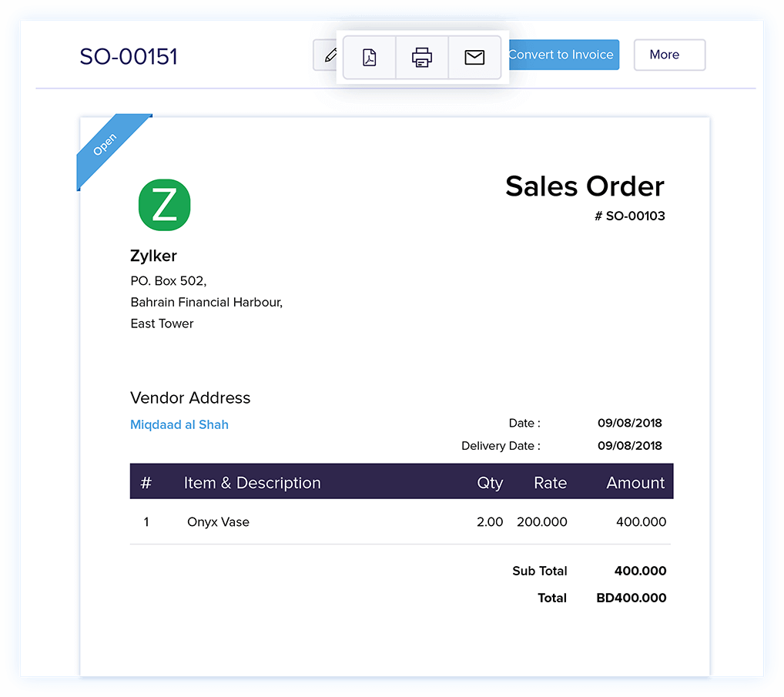Click the pencil edit icon
Screen dimensions: 784x697
[x=329, y=55]
